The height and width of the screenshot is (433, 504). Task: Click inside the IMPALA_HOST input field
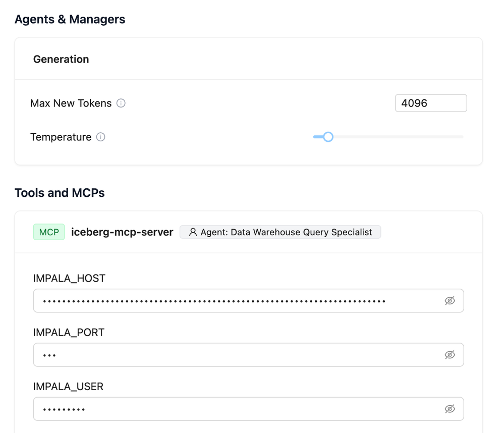(x=248, y=301)
